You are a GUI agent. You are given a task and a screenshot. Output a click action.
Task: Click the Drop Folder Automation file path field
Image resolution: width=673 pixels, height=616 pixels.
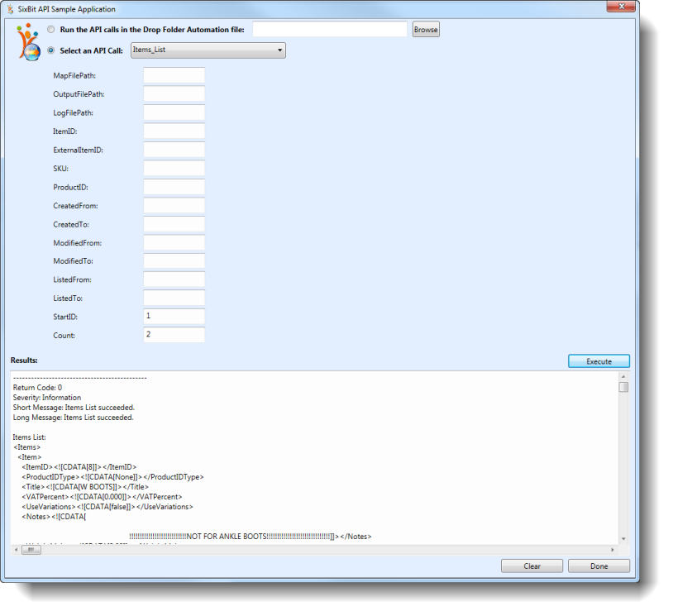click(330, 29)
